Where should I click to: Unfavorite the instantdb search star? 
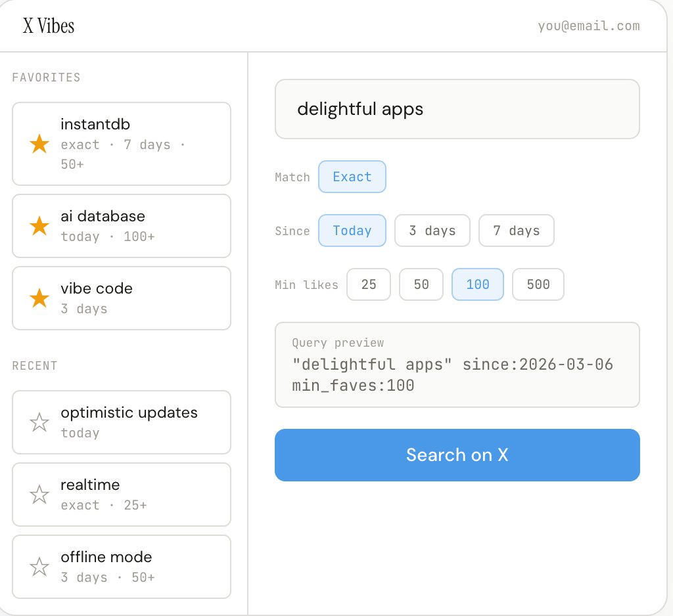39,144
